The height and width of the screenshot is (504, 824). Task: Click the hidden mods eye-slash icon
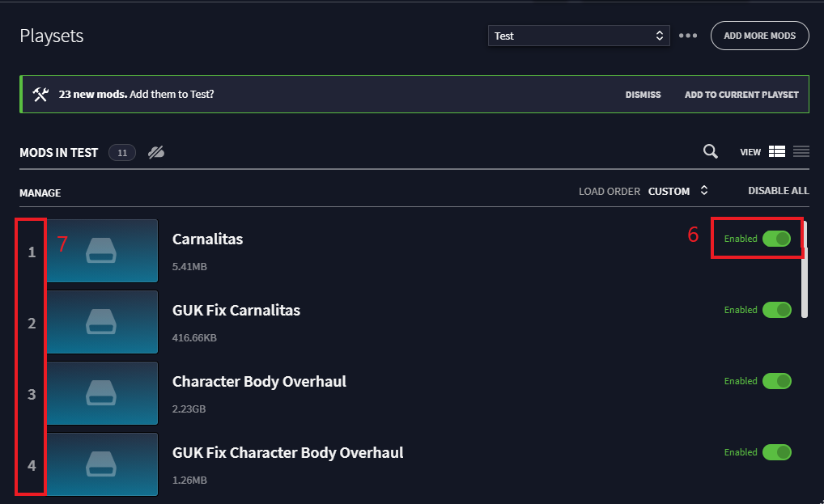point(156,152)
